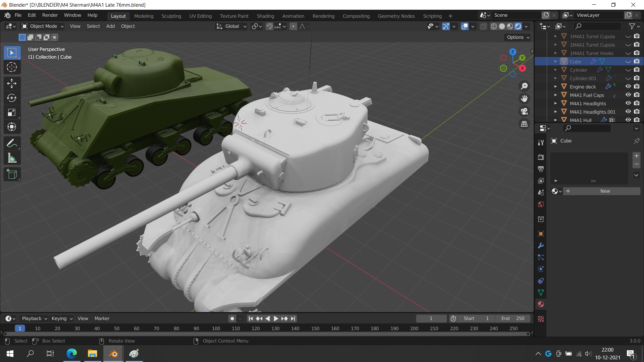Select the Measure tool
Screen dimensions: 644x362
tap(12, 158)
